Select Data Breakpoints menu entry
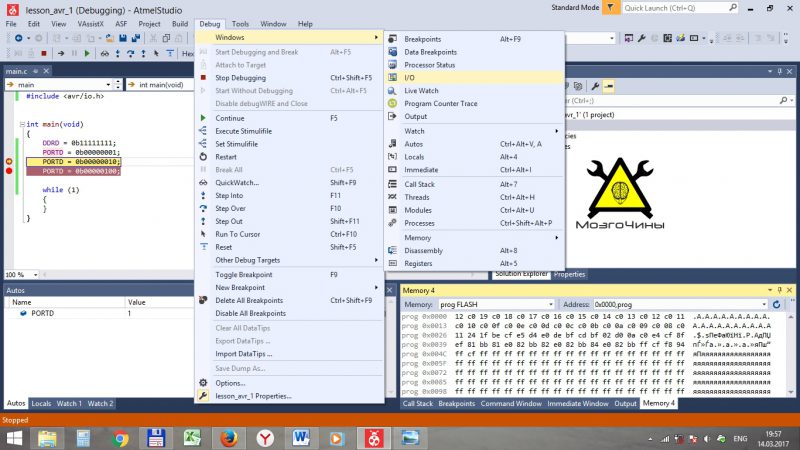800x450 pixels. point(476,52)
